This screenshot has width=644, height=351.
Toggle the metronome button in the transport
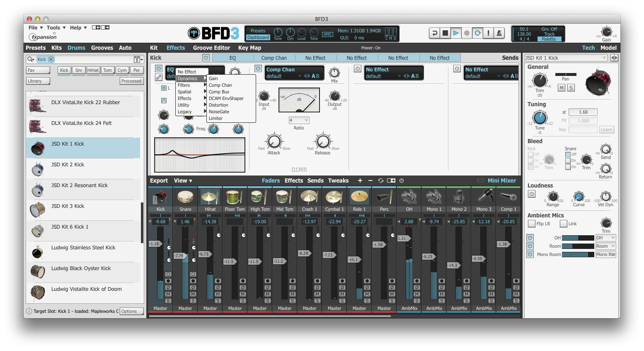coord(499,33)
